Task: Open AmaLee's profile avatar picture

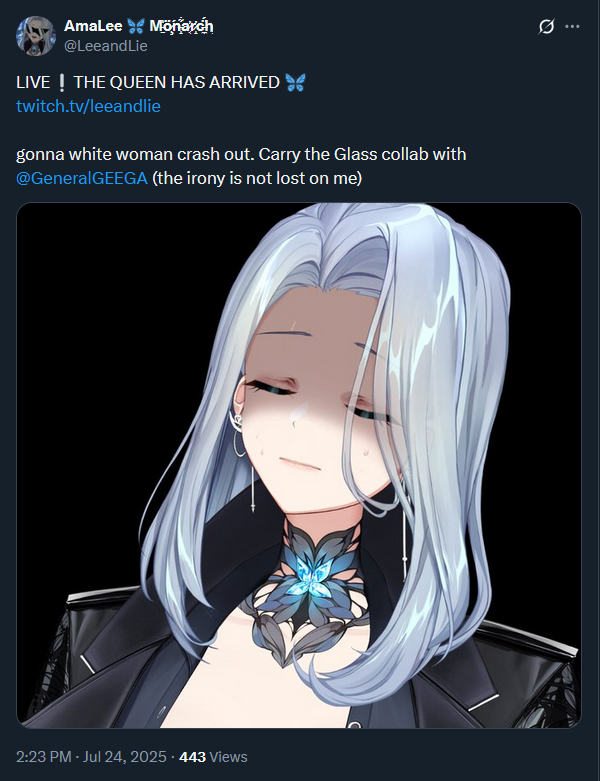Action: (x=35, y=36)
